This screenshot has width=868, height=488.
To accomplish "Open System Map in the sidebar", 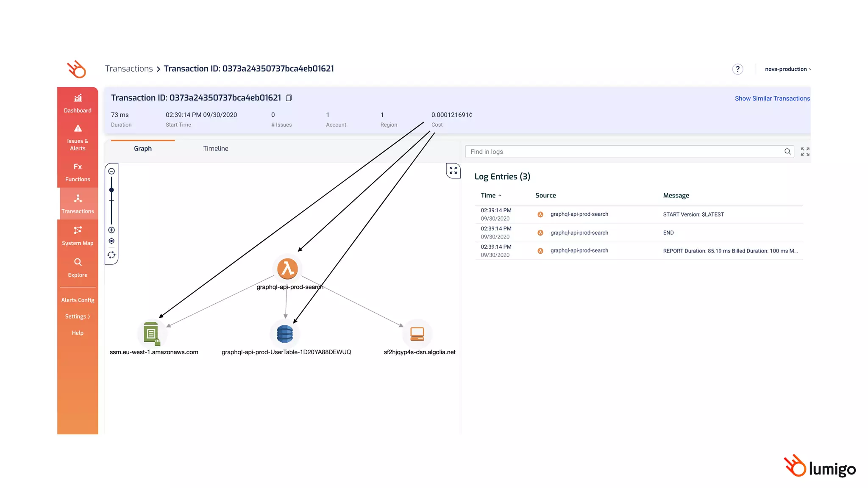I will tap(78, 236).
